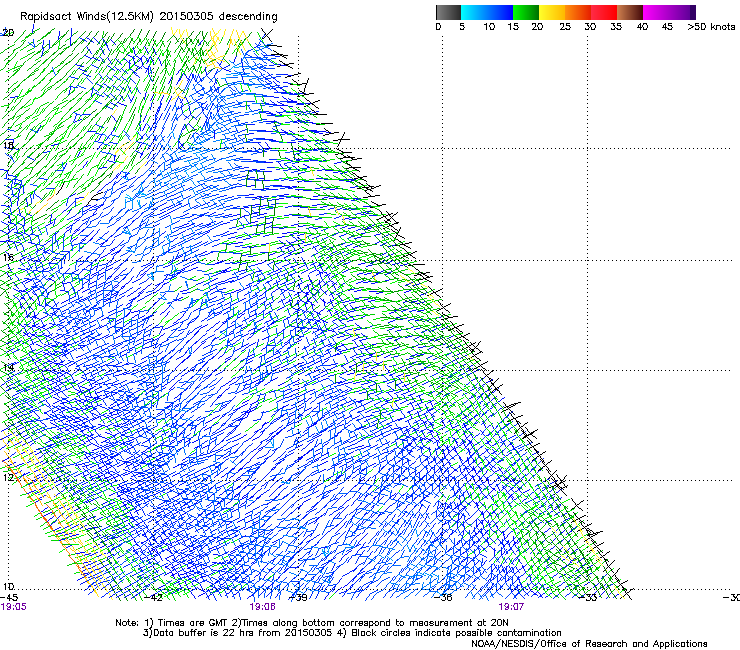Click the latitude label 20
The height and width of the screenshot is (650, 740).
coord(8,33)
